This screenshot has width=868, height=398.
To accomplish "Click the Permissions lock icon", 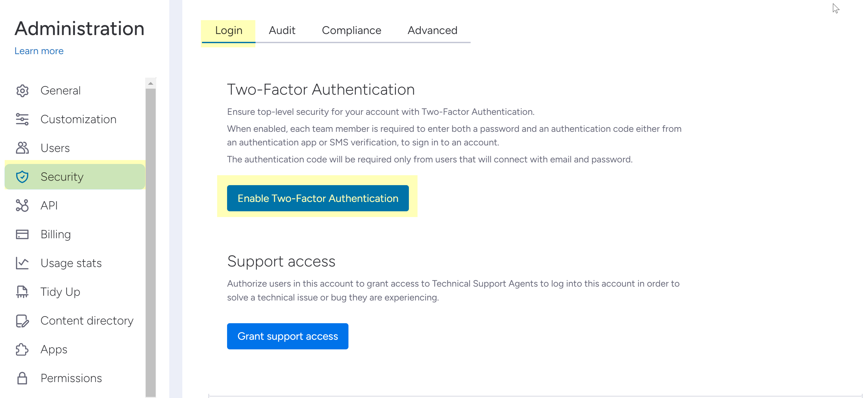I will (22, 378).
